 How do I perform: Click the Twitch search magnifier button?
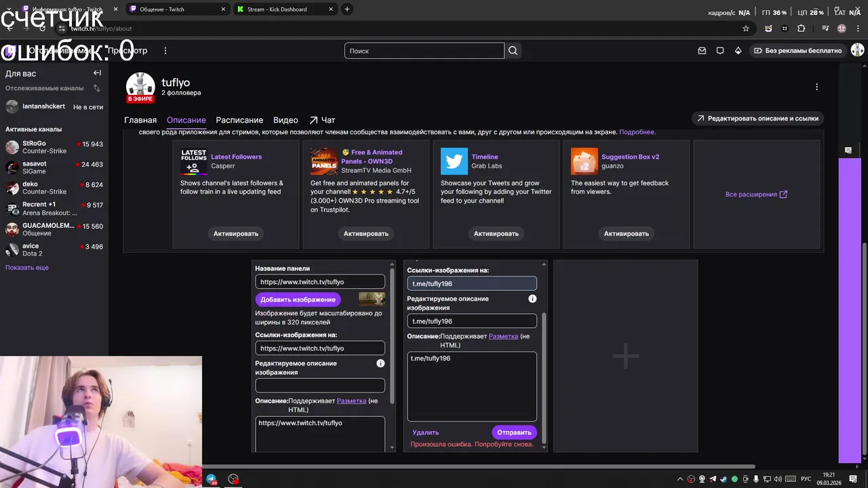click(513, 51)
